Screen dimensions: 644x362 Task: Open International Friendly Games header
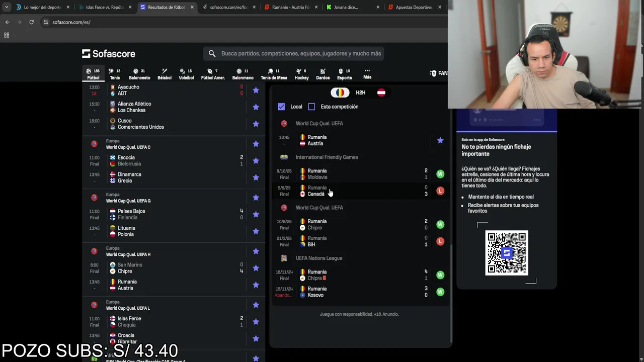pyautogui.click(x=327, y=157)
